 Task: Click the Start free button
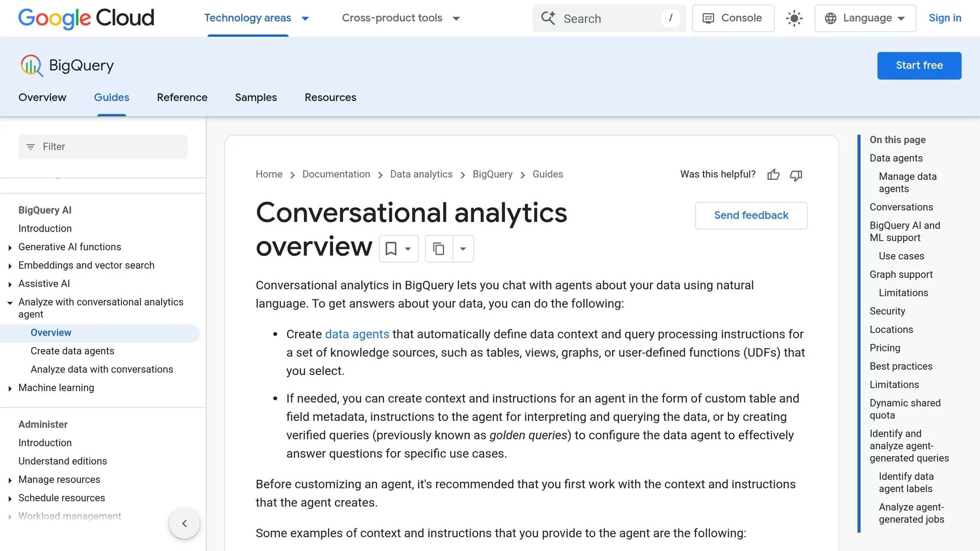(x=919, y=66)
